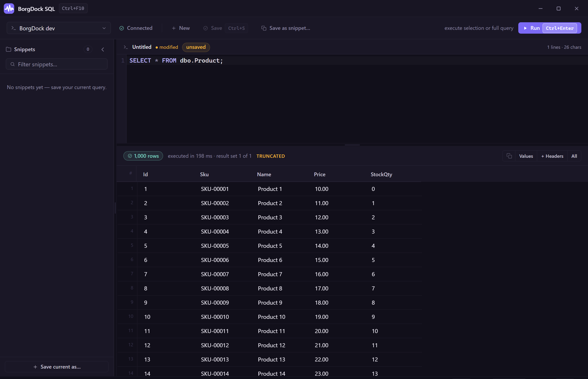Click the 1 lines · 26 chars status
The image size is (588, 379).
[564, 47]
